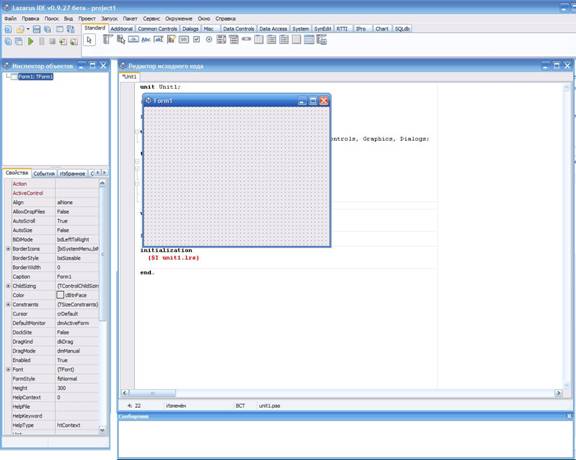Pick the TCheckBox component in palette
Screen dimensions: 576x460
point(197,39)
